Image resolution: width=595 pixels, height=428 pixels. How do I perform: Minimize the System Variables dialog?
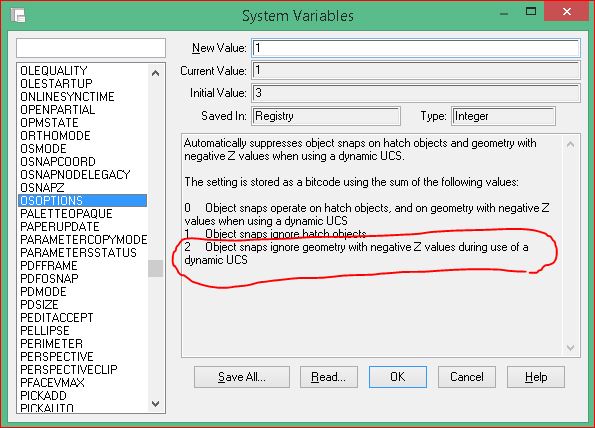(504, 14)
